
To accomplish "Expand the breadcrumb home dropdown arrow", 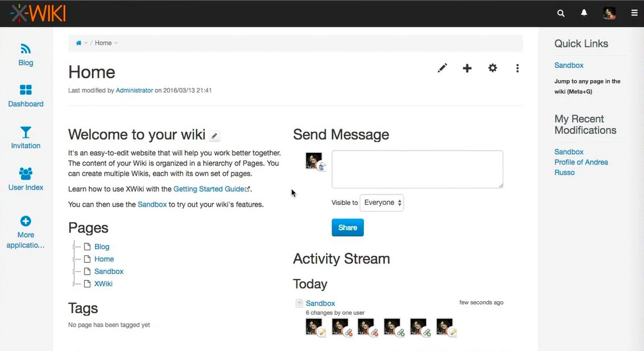I will point(86,43).
